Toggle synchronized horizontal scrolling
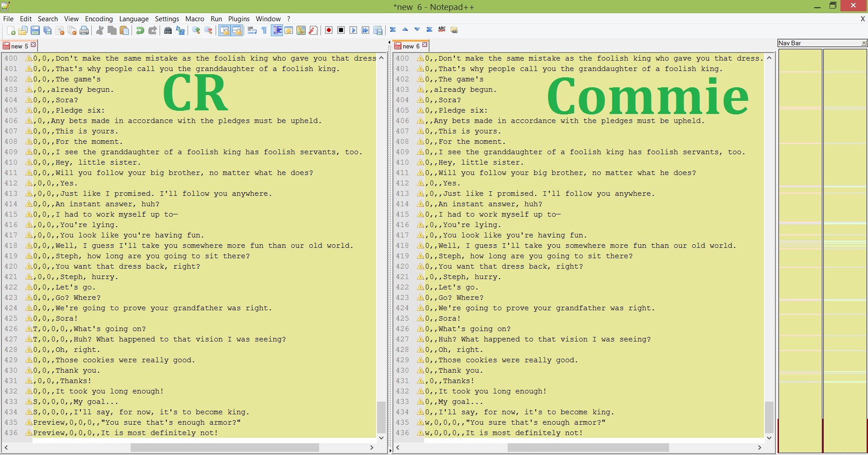 click(237, 30)
